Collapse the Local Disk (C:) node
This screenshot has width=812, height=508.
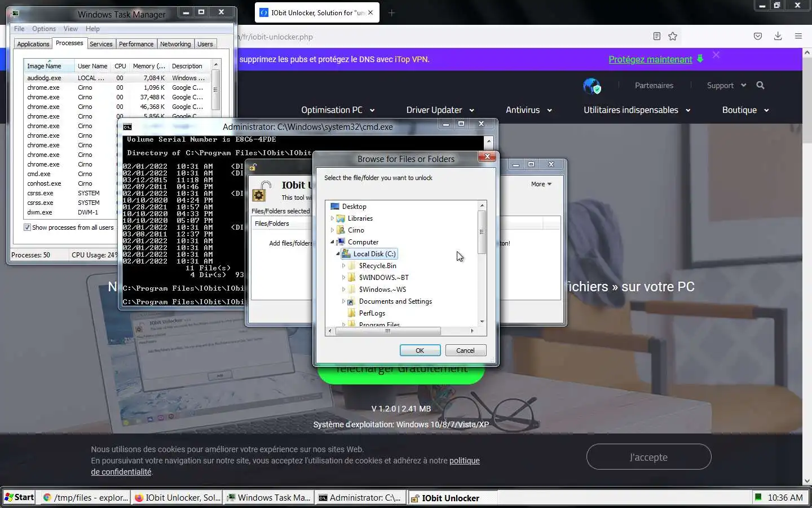tap(338, 254)
